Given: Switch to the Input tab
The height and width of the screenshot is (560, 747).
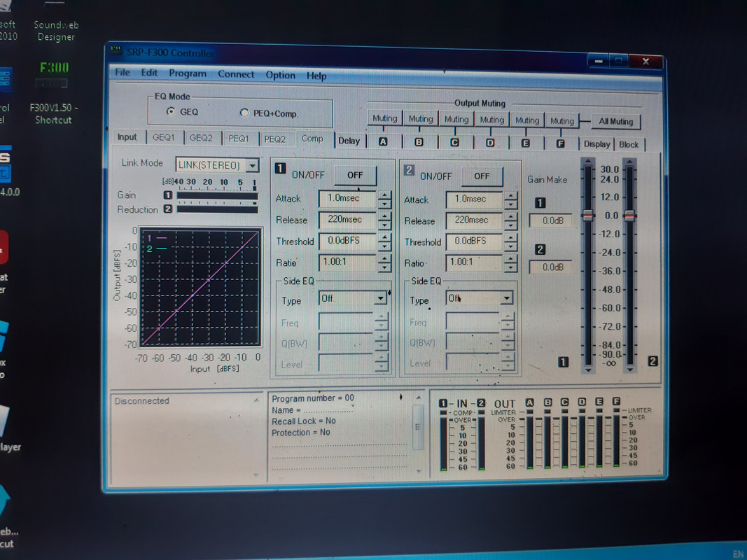Looking at the screenshot, I should click(127, 136).
